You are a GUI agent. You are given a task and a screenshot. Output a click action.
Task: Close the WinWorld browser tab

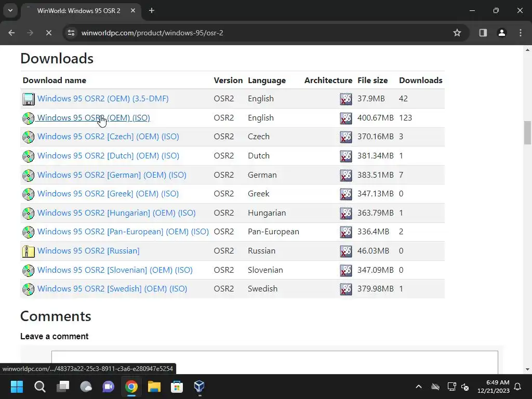coord(133,10)
